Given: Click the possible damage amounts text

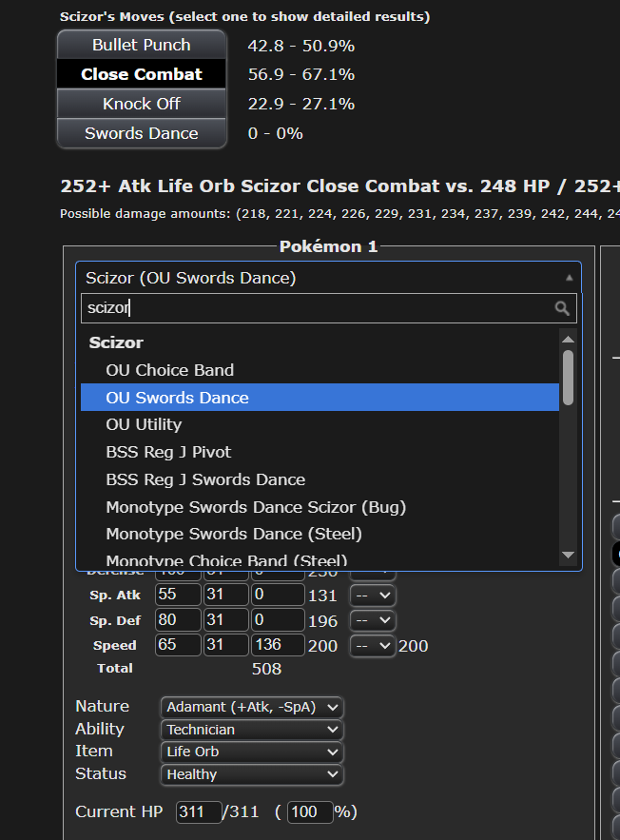Looking at the screenshot, I should coord(340,214).
